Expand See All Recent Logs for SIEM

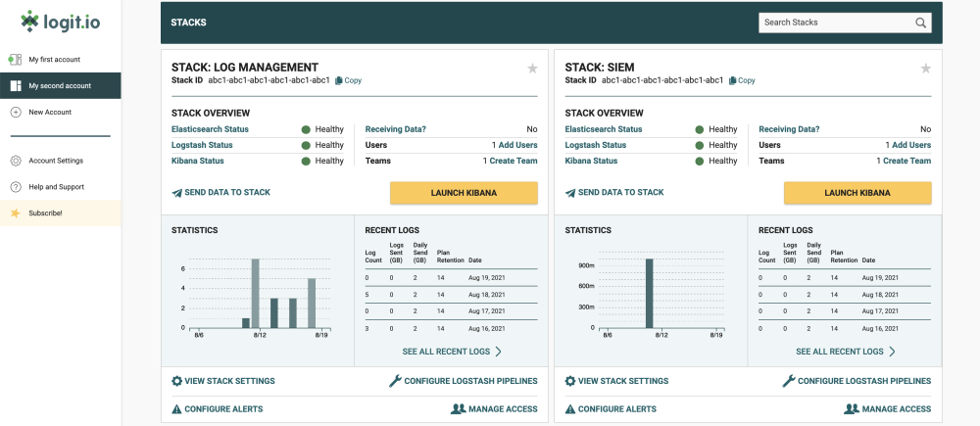click(x=846, y=351)
